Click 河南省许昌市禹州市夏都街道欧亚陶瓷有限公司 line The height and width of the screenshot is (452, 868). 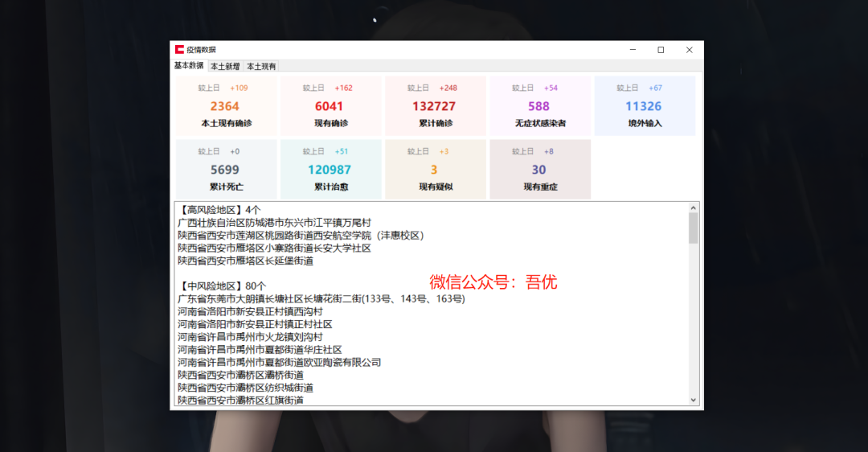pos(279,363)
